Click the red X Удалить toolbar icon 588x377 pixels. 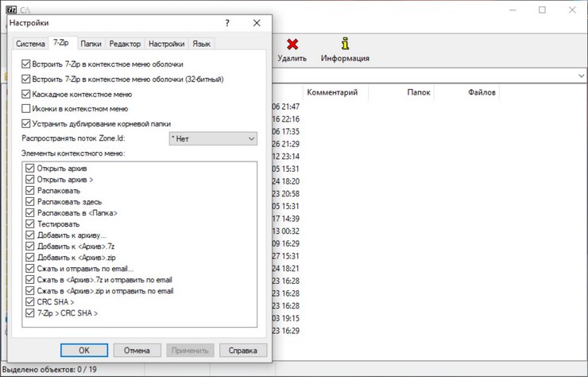point(292,44)
